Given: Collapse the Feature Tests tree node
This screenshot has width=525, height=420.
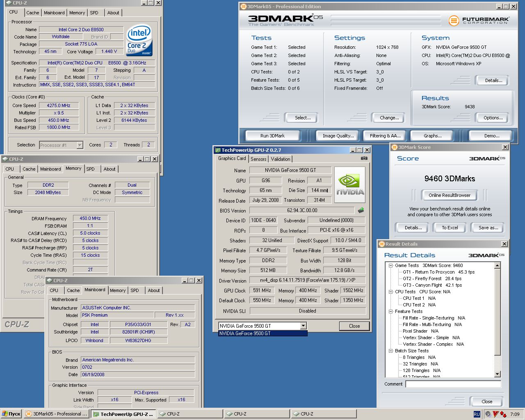Looking at the screenshot, I should 391,311.
